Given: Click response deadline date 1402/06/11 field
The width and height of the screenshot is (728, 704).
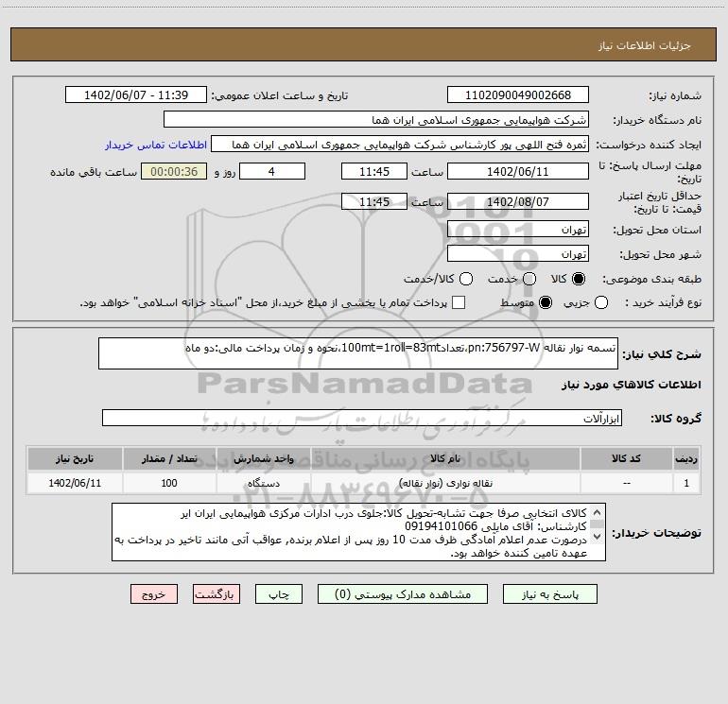Looking at the screenshot, I should coord(518,171).
